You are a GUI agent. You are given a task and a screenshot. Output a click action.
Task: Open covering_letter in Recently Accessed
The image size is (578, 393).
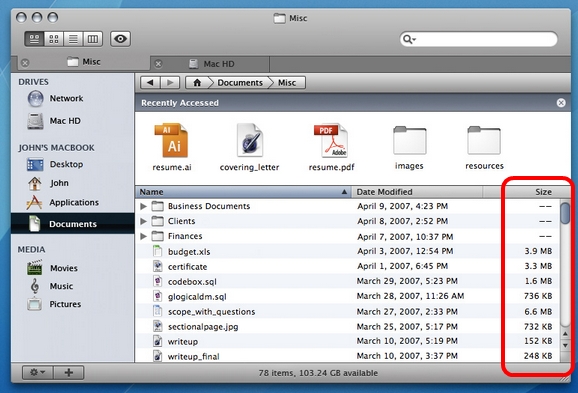point(250,147)
